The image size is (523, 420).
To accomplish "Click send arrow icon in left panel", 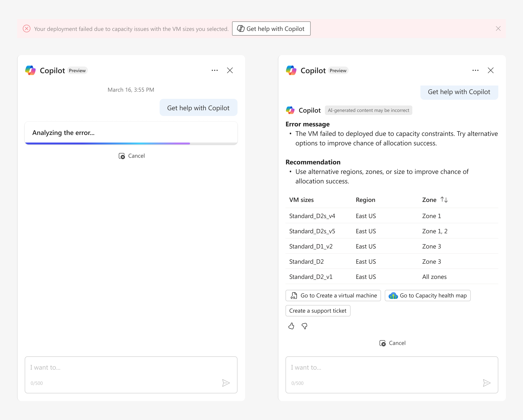I will [x=226, y=383].
